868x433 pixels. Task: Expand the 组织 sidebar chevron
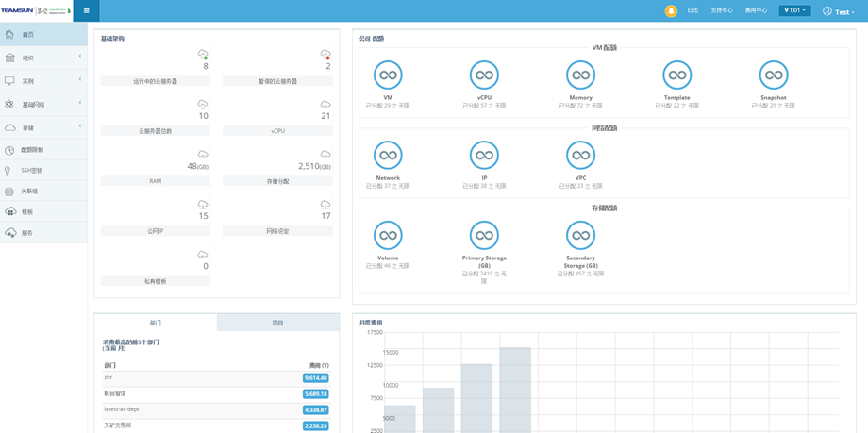coord(79,57)
